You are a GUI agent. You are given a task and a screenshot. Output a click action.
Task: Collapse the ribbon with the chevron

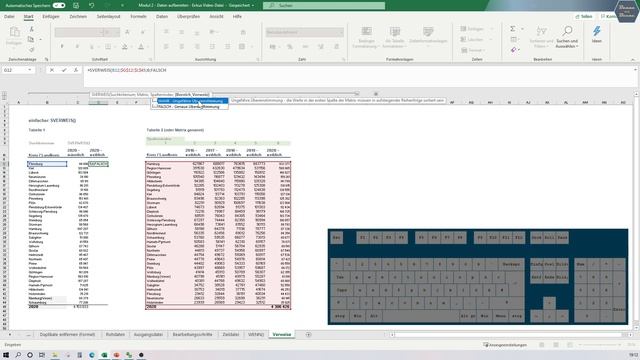point(633,60)
